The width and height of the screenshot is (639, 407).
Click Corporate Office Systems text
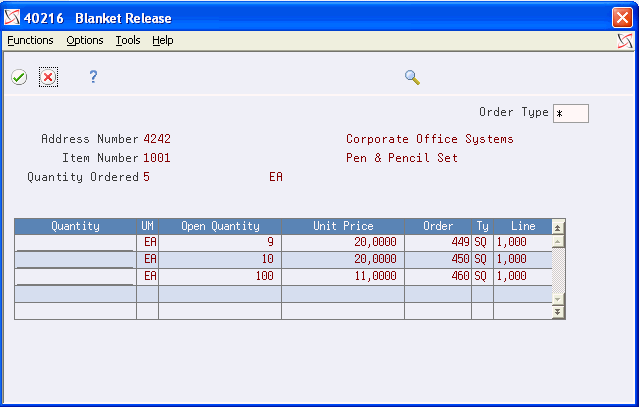430,139
